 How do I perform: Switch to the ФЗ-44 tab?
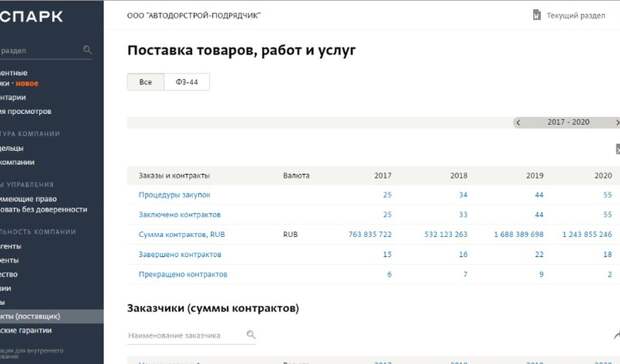pos(187,82)
